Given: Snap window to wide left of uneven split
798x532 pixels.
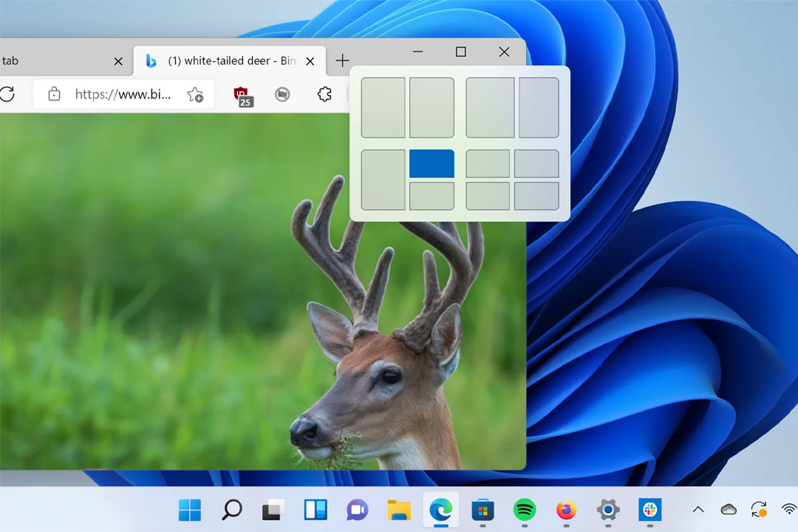Looking at the screenshot, I should click(490, 107).
